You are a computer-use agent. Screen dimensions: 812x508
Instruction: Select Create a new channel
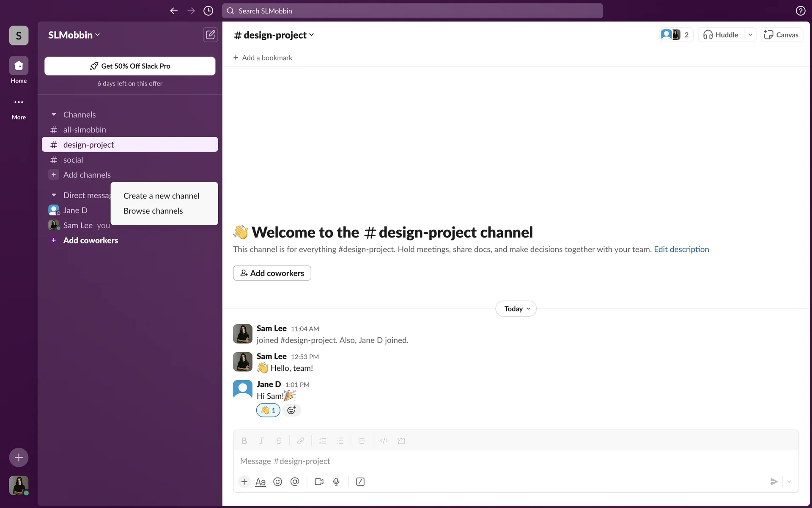(x=161, y=196)
